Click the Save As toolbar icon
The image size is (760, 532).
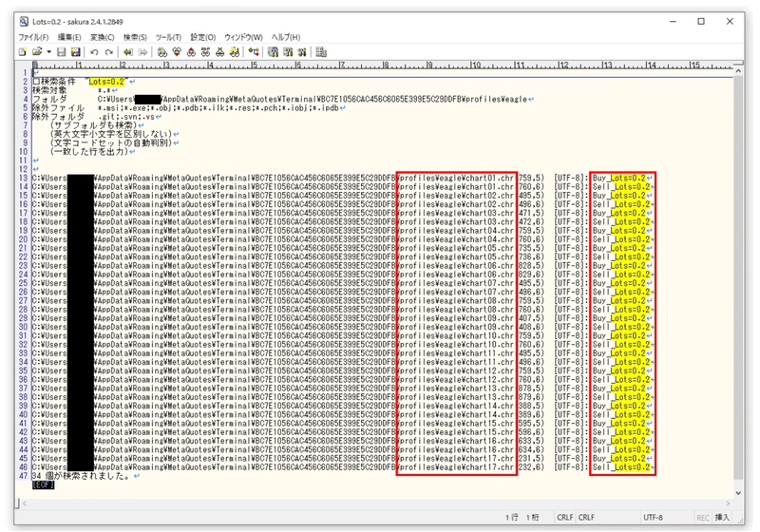[x=76, y=52]
